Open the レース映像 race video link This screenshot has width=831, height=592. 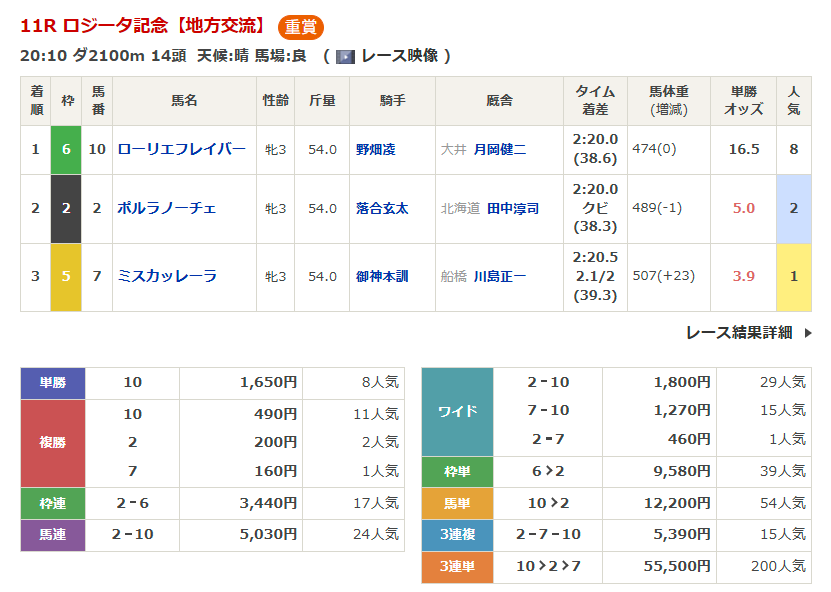(x=399, y=56)
